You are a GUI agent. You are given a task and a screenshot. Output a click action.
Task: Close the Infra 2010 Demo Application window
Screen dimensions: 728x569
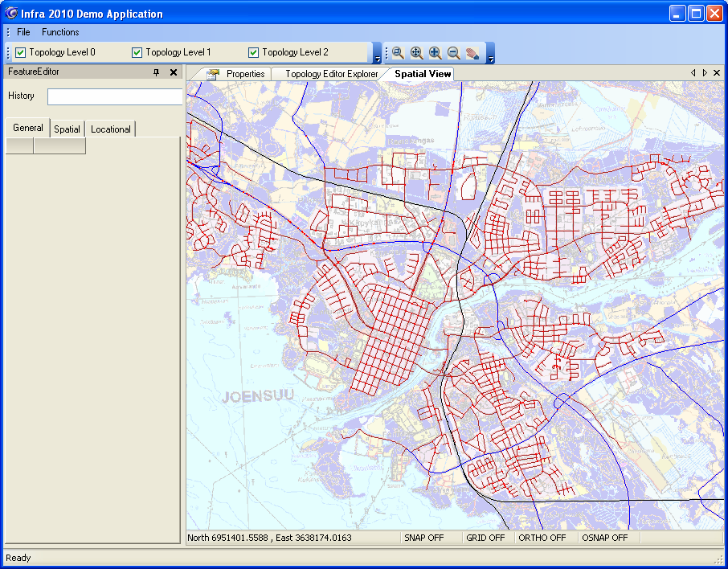pos(714,14)
